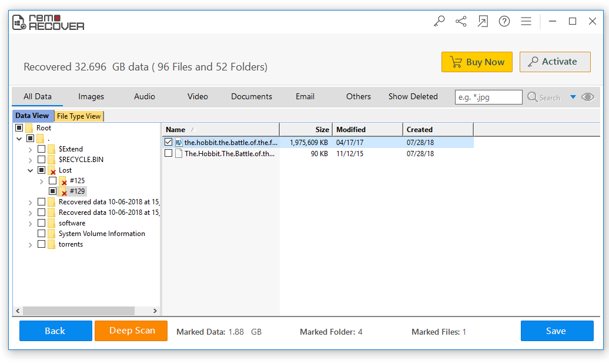Viewport: 609px width, 364px height.
Task: Sort by the Name column header
Action: pyautogui.click(x=220, y=130)
